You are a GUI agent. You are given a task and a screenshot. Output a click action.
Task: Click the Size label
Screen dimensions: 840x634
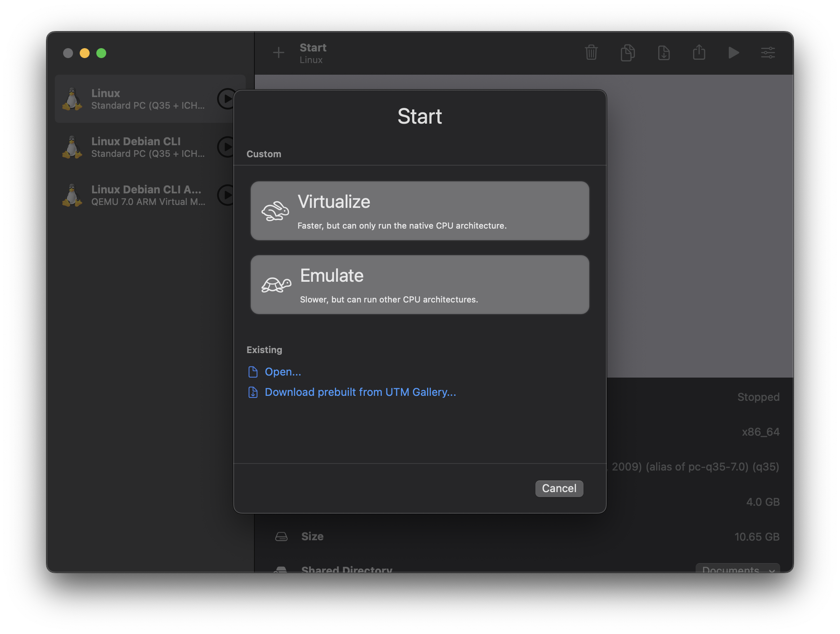312,536
